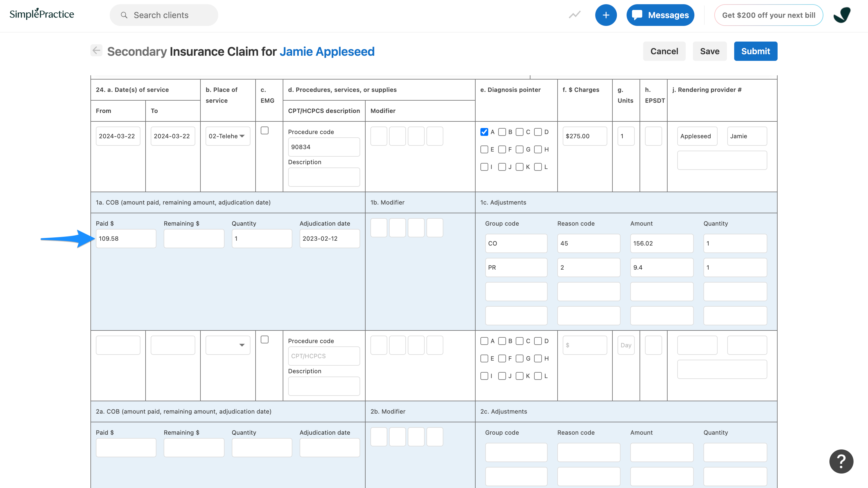Focus the Search clients field
Image resolution: width=868 pixels, height=488 pixels.
coord(164,15)
